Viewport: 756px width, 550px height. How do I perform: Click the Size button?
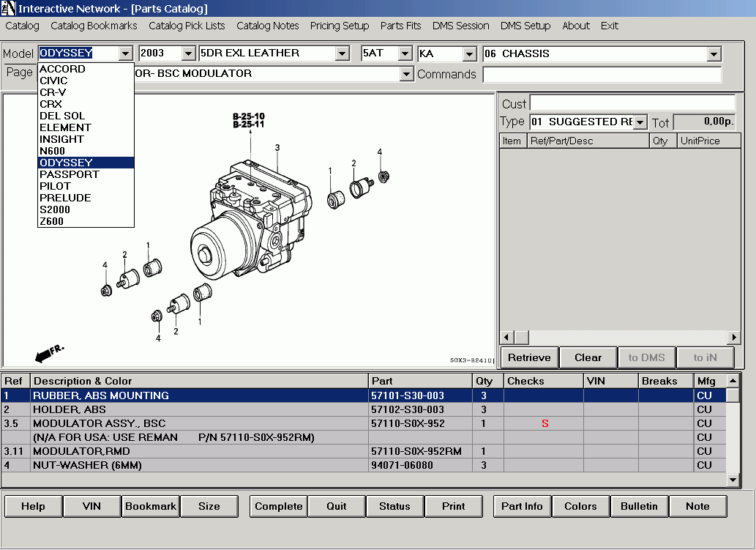click(209, 506)
